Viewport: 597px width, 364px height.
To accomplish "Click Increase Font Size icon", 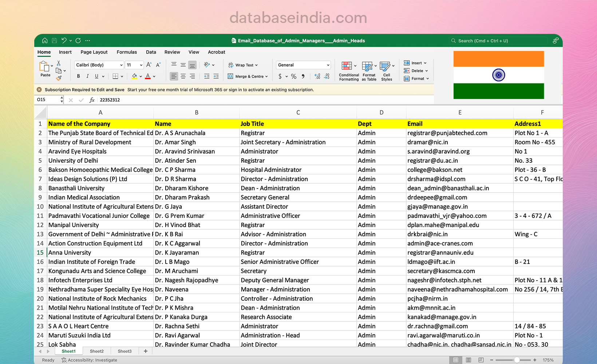I will pos(149,65).
